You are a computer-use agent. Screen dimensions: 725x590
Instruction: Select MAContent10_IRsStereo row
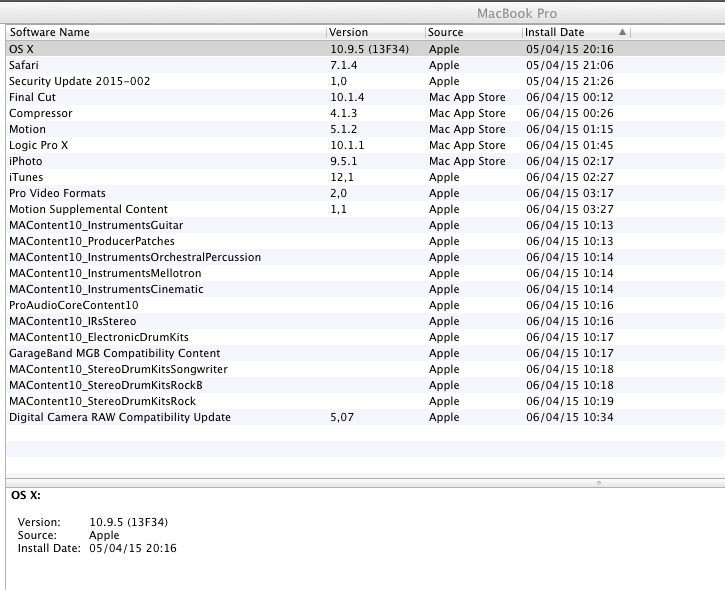pos(366,321)
